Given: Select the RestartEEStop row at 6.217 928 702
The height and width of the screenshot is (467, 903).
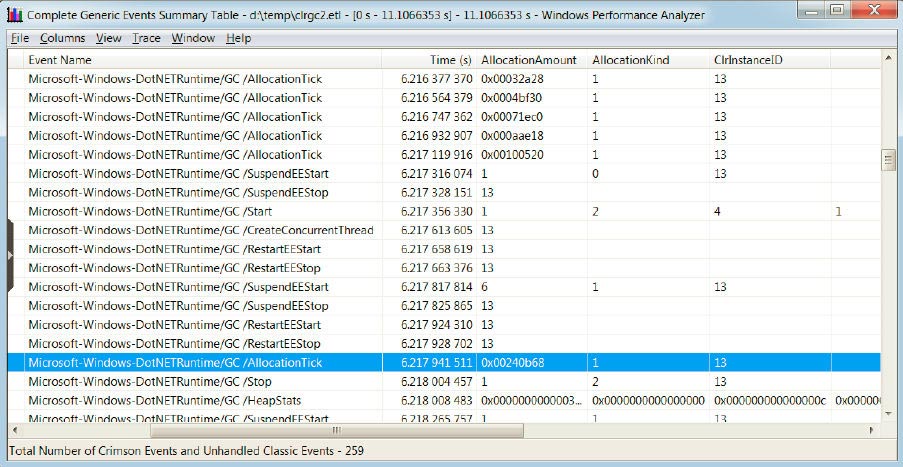Looking at the screenshot, I should [443, 344].
